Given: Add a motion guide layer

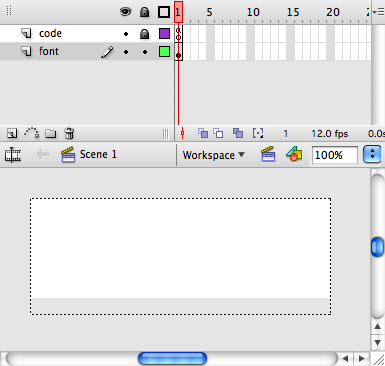Looking at the screenshot, I should point(32,133).
